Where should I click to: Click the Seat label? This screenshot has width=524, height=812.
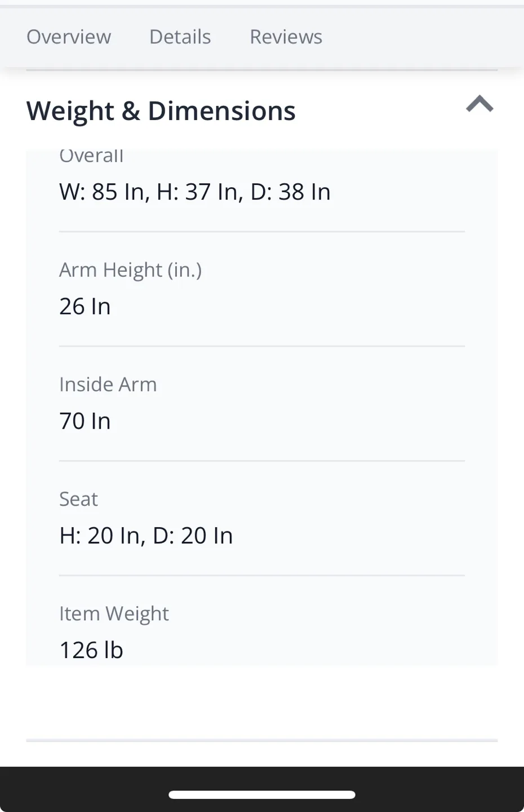pyautogui.click(x=79, y=499)
